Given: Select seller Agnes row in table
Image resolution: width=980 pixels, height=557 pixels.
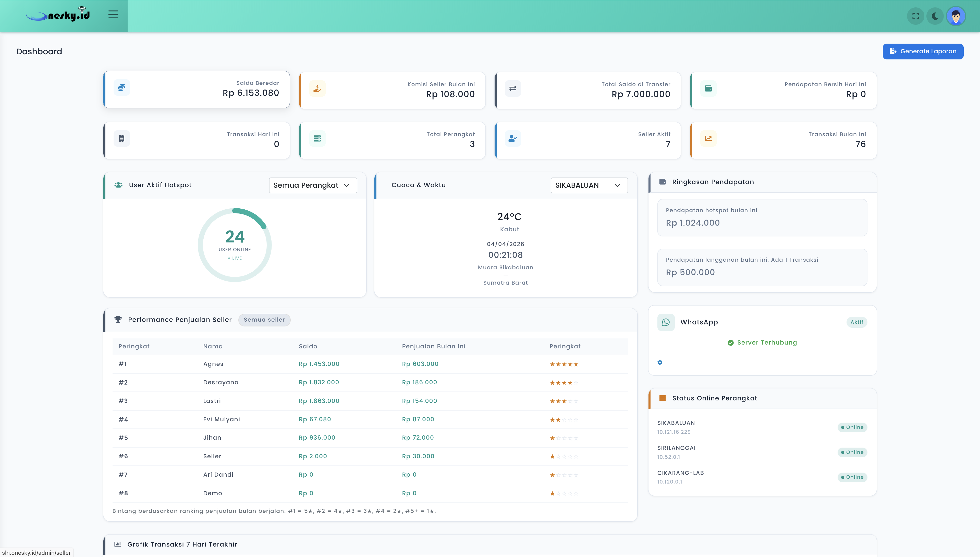Looking at the screenshot, I should [x=213, y=364].
